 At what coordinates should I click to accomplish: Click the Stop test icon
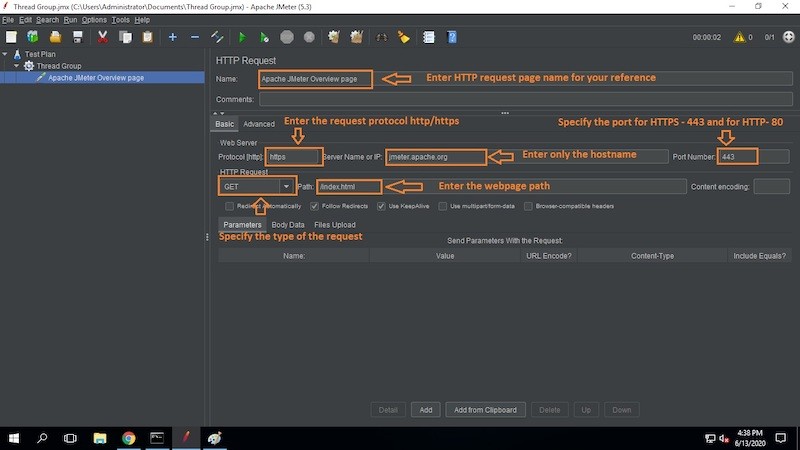coord(287,37)
